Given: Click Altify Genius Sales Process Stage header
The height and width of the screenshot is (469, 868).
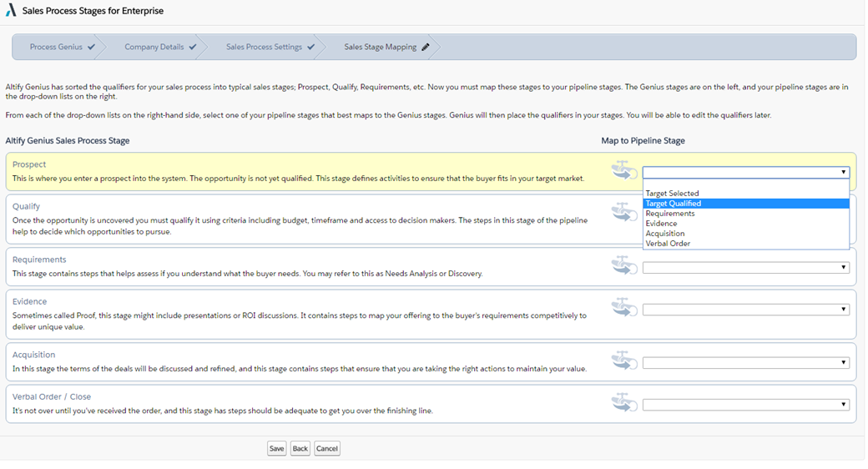Looking at the screenshot, I should 68,141.
